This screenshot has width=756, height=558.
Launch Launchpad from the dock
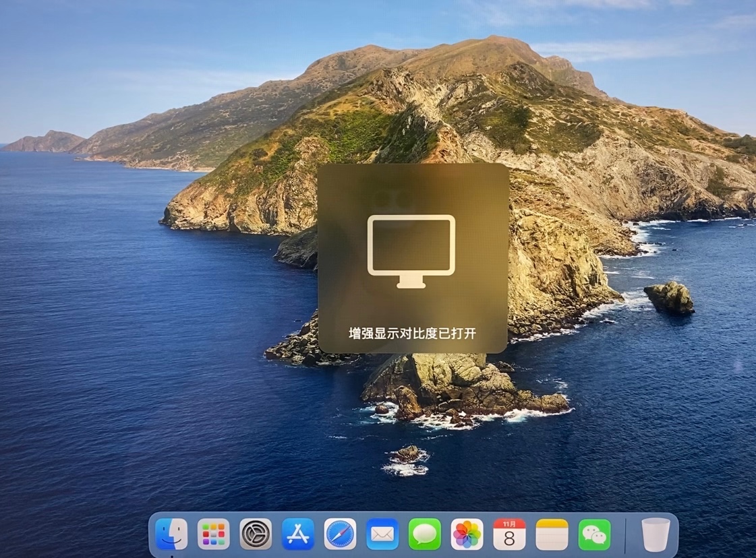(214, 534)
